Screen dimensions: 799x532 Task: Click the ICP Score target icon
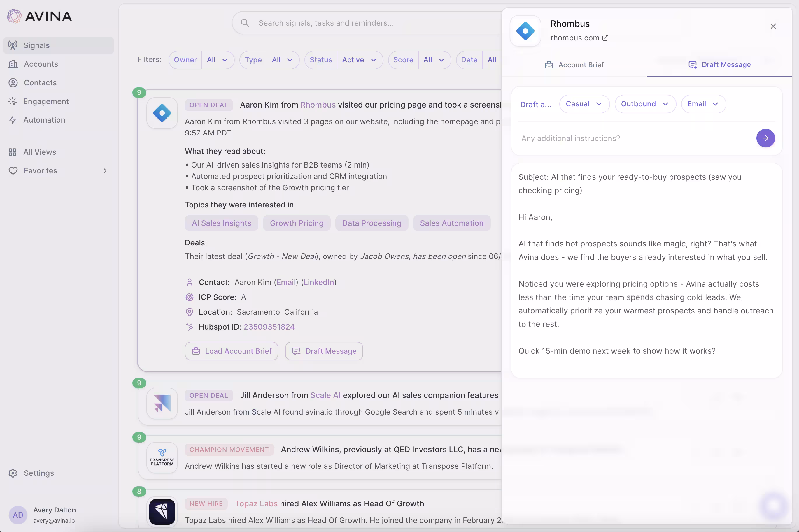(190, 297)
